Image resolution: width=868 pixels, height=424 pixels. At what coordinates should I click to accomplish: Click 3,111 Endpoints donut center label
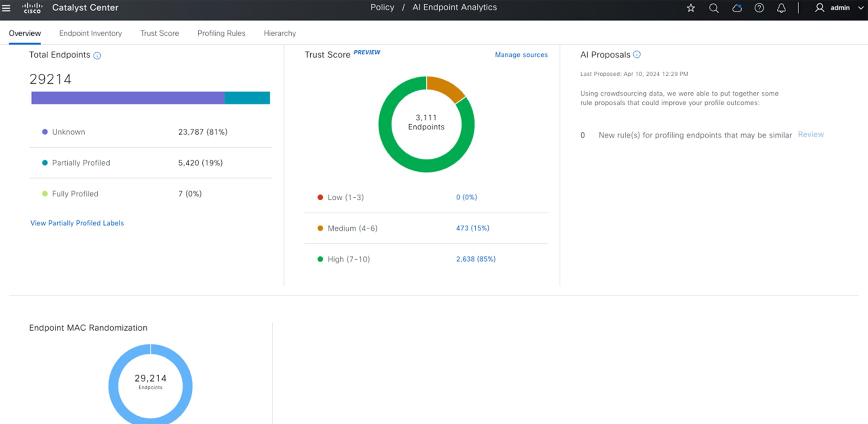tap(426, 122)
